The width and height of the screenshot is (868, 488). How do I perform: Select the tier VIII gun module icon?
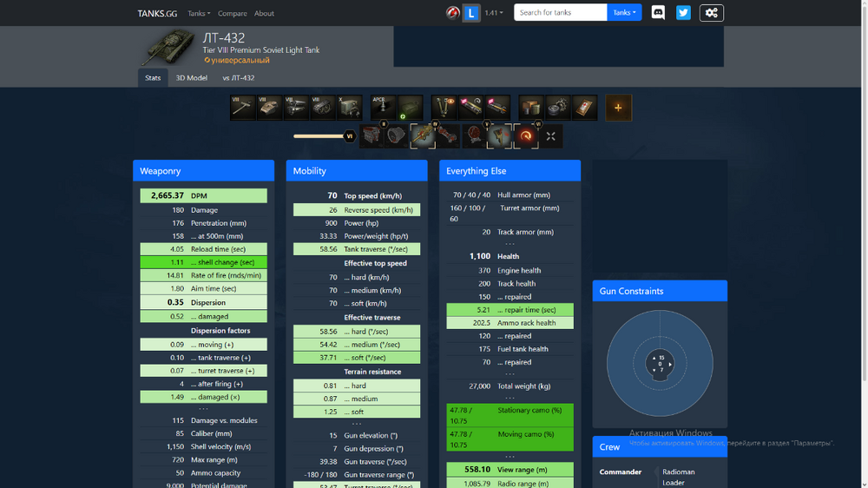point(243,108)
